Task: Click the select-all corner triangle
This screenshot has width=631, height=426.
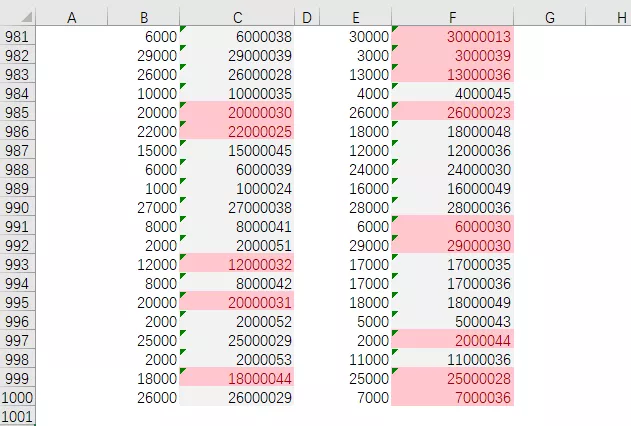Action: point(27,17)
